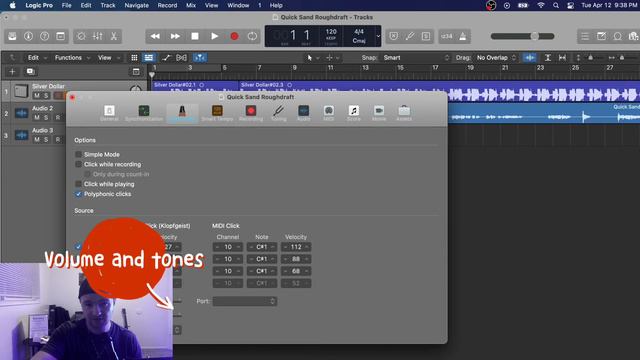The image size is (640, 360).
Task: Open the Library button in the control bar
Action: tap(12, 36)
